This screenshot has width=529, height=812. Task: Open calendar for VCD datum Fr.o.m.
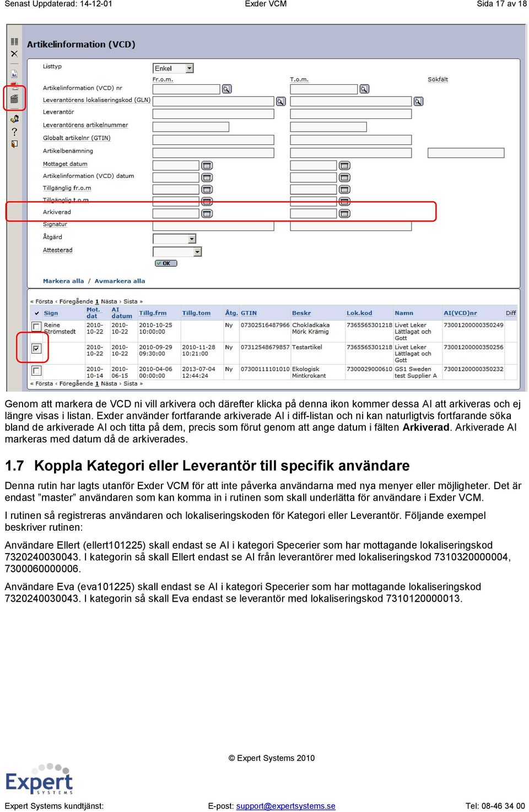click(207, 177)
